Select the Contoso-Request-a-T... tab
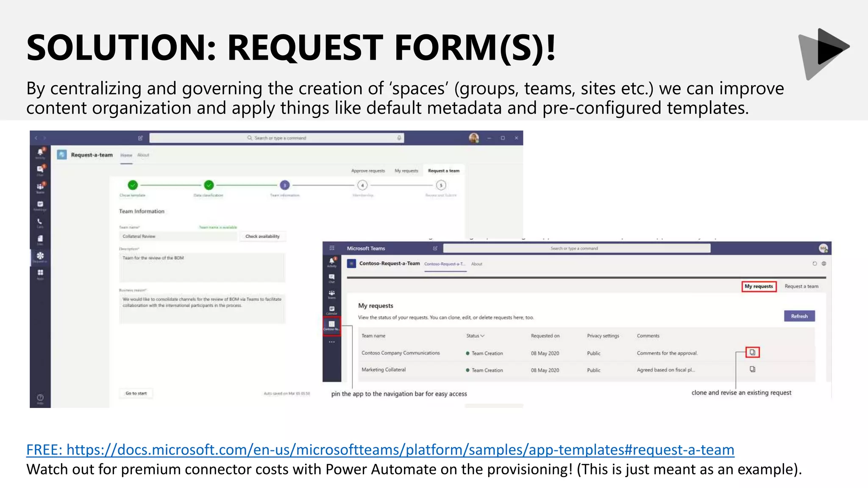Viewport: 868px width, 488px height. click(x=445, y=264)
